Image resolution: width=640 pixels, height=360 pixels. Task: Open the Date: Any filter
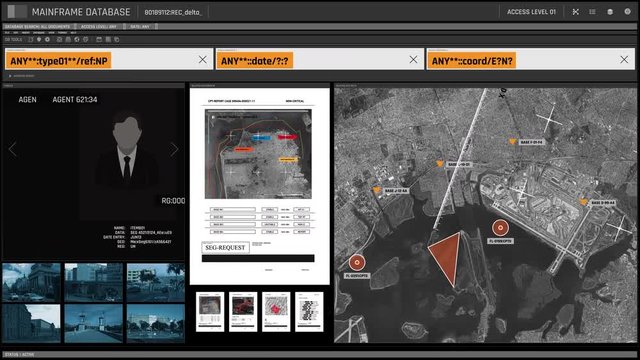point(140,27)
